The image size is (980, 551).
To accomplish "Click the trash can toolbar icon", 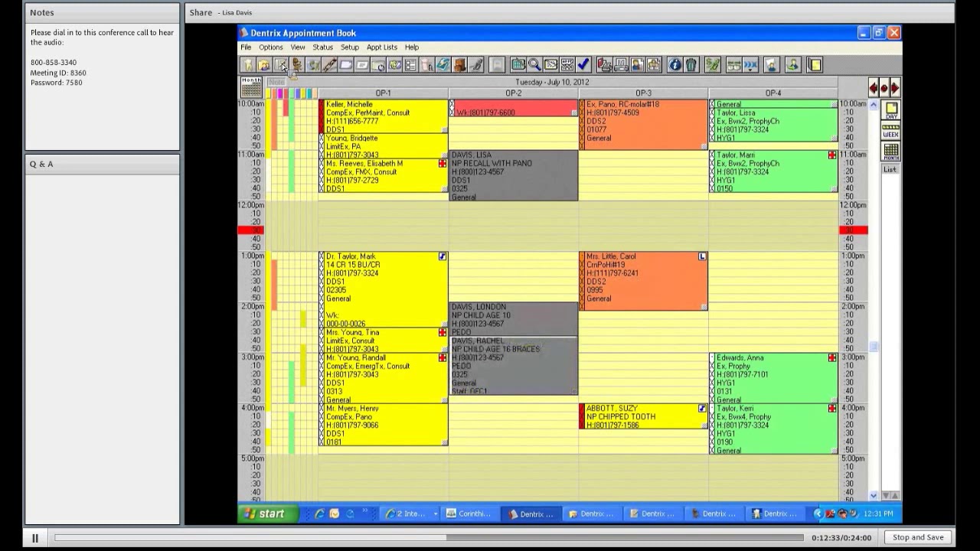I will 691,65.
